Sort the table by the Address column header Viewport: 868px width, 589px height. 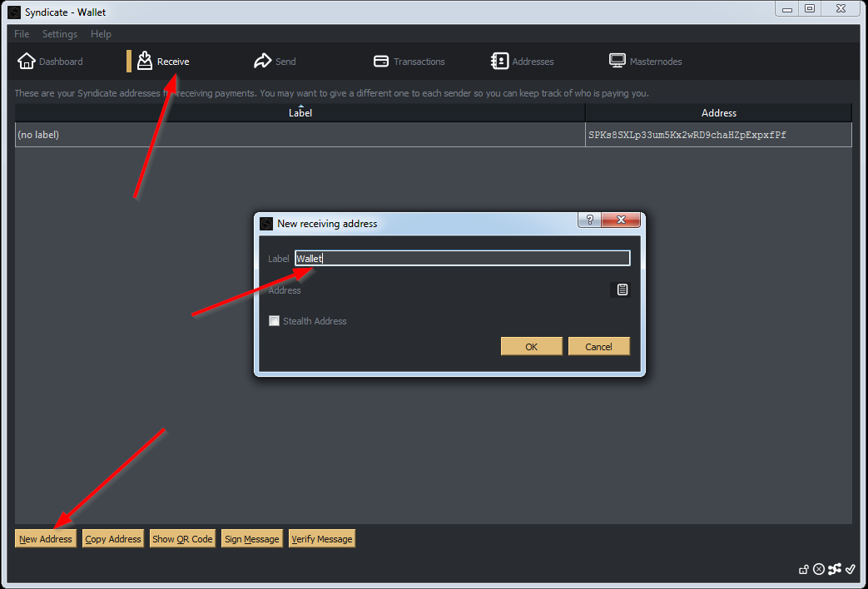coord(718,113)
